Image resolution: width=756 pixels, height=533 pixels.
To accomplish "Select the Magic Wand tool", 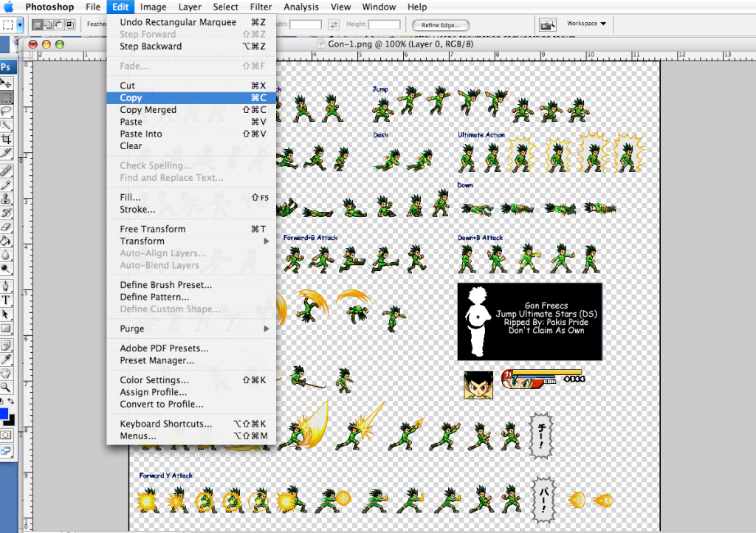I will tap(6, 125).
